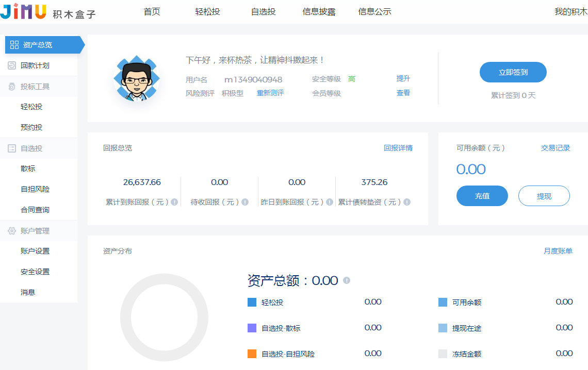
Task: Open the 回报详情 link
Action: click(398, 148)
